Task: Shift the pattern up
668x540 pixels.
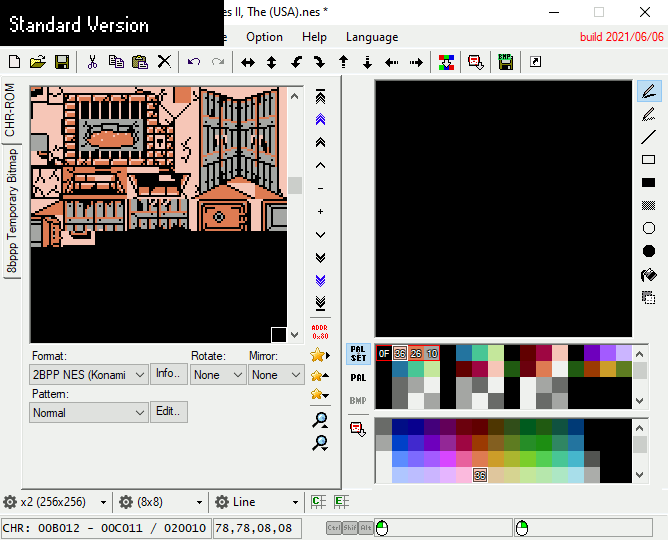Action: tap(343, 63)
